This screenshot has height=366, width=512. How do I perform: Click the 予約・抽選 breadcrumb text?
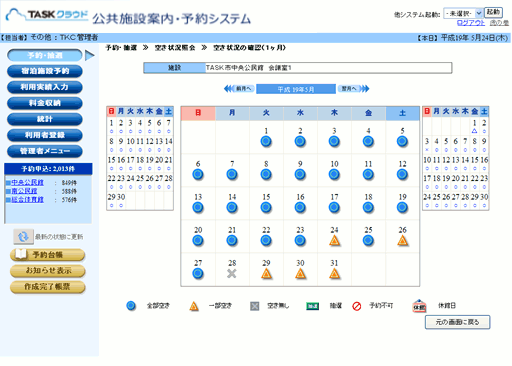pyautogui.click(x=121, y=48)
